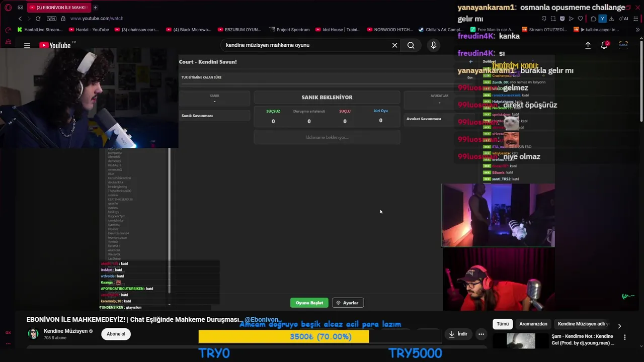Select the Aramanızdan filter chip

[533, 324]
